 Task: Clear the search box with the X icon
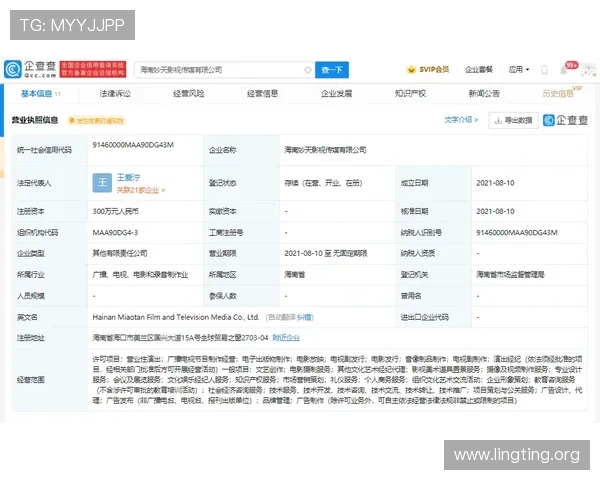point(308,70)
